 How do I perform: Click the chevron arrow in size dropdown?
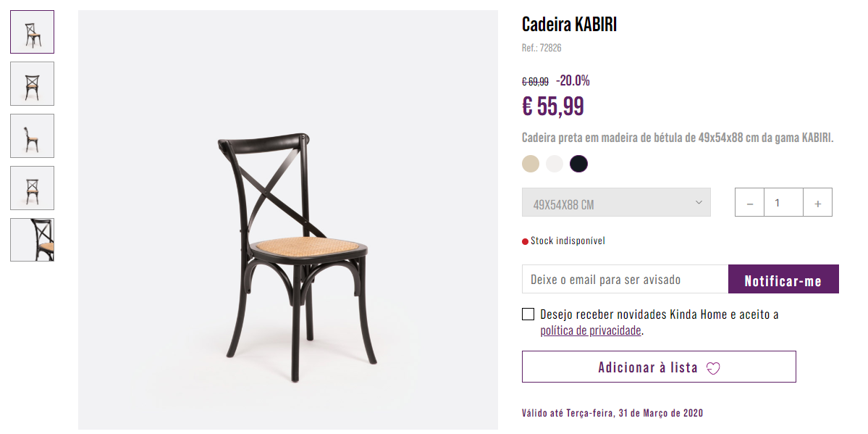click(699, 202)
